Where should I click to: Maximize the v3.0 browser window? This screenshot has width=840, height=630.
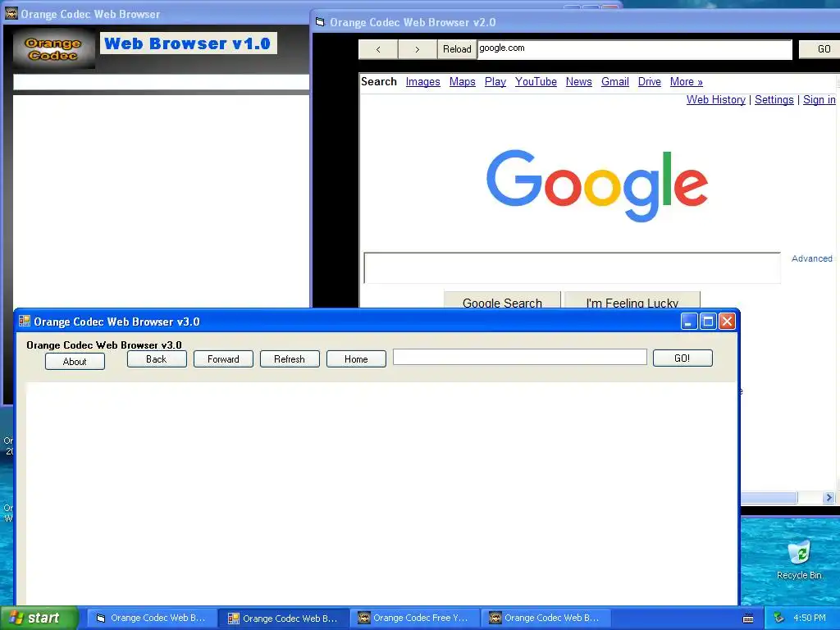[708, 321]
